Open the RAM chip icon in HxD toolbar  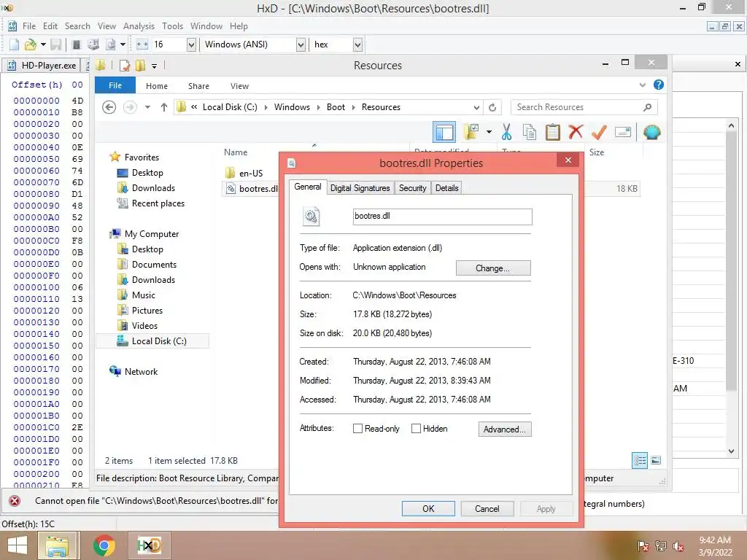[76, 44]
